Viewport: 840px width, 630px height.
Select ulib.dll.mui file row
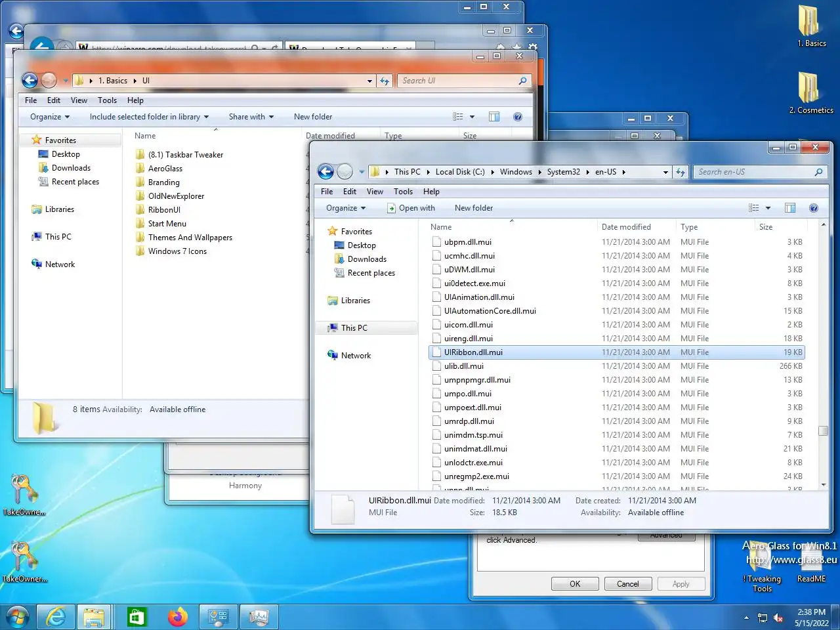pyautogui.click(x=616, y=366)
